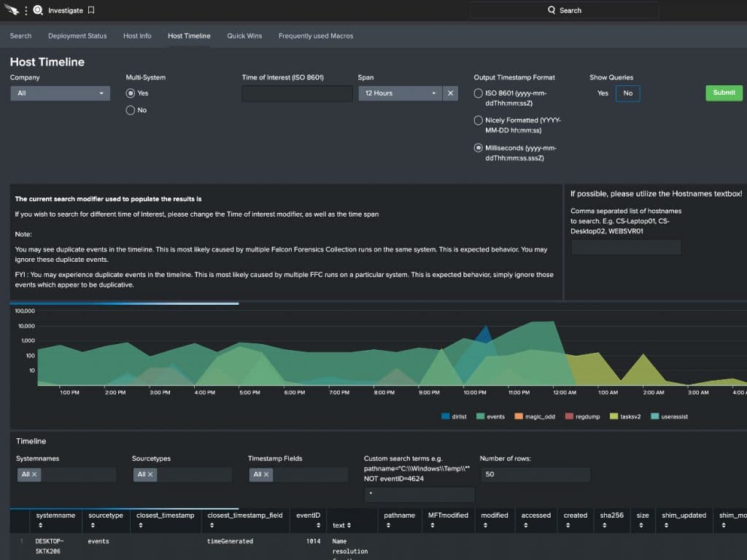Select Multi-System No radio button
The width and height of the screenshot is (747, 560).
(131, 110)
